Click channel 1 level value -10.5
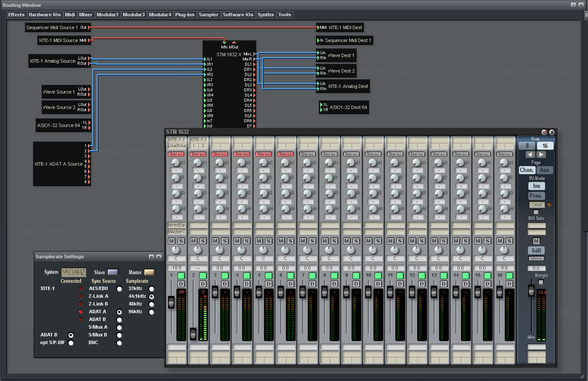This screenshot has width=588, height=381. point(176,268)
